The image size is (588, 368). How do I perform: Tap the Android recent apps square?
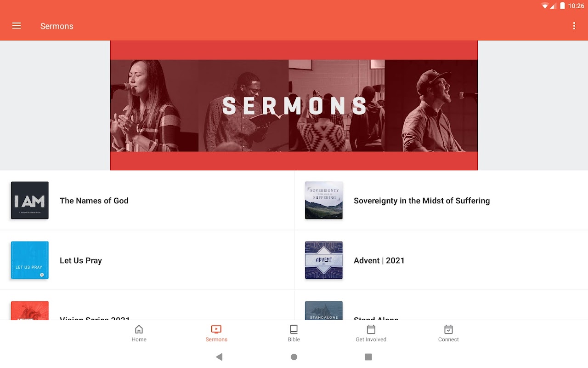click(368, 357)
